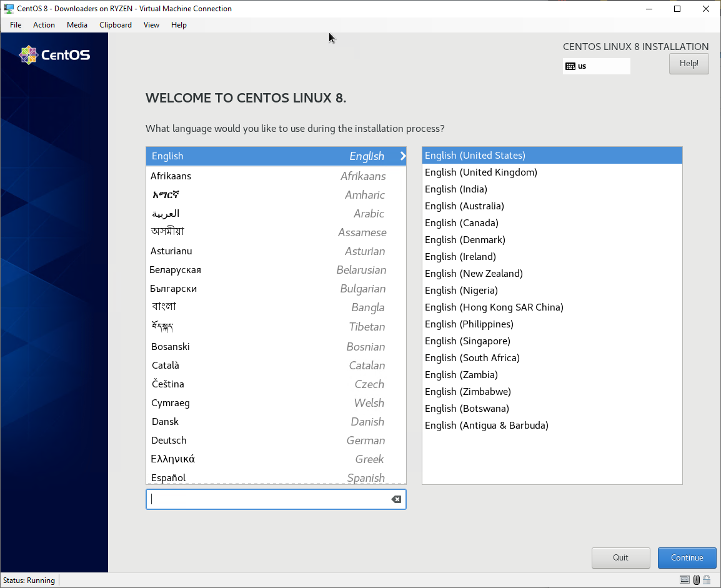
Task: Open the Media menu
Action: tap(77, 25)
